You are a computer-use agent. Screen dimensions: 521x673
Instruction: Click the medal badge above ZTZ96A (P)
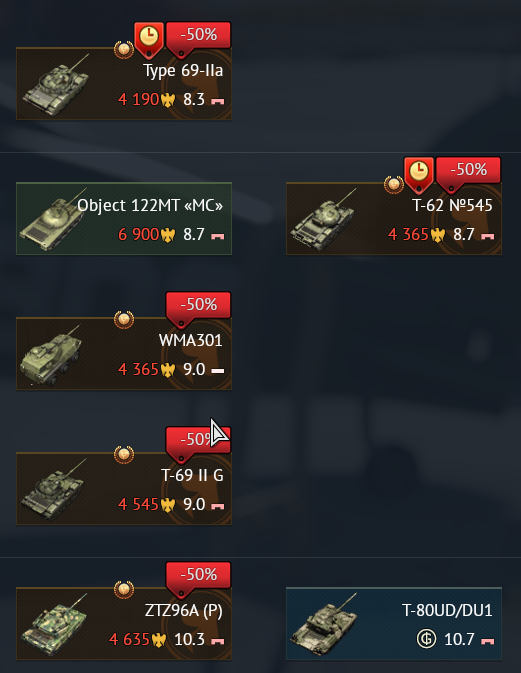pos(124,589)
